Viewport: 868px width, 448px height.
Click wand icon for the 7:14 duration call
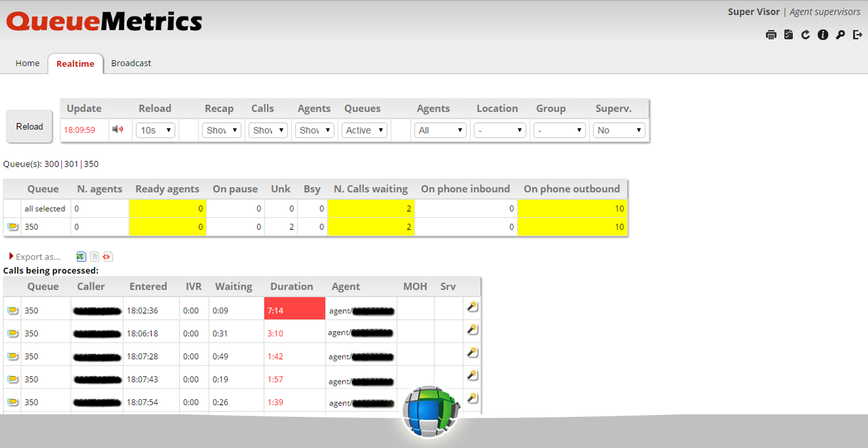tap(472, 307)
